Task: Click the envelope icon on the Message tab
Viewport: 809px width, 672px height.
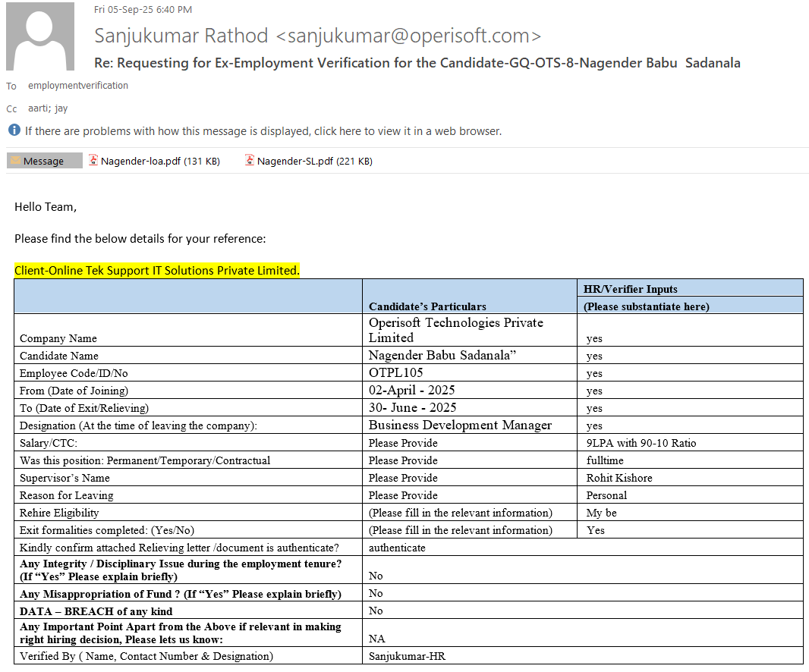Action: [x=15, y=161]
